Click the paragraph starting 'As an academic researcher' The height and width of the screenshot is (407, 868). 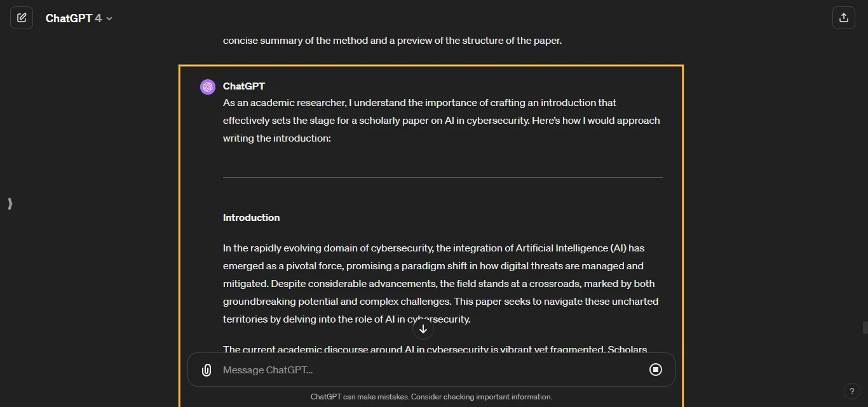[x=442, y=120]
